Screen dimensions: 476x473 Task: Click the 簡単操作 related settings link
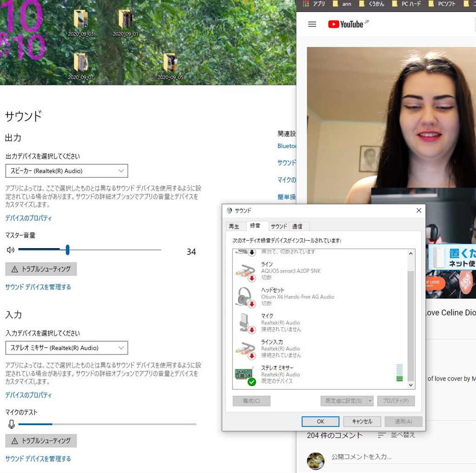pyautogui.click(x=286, y=197)
